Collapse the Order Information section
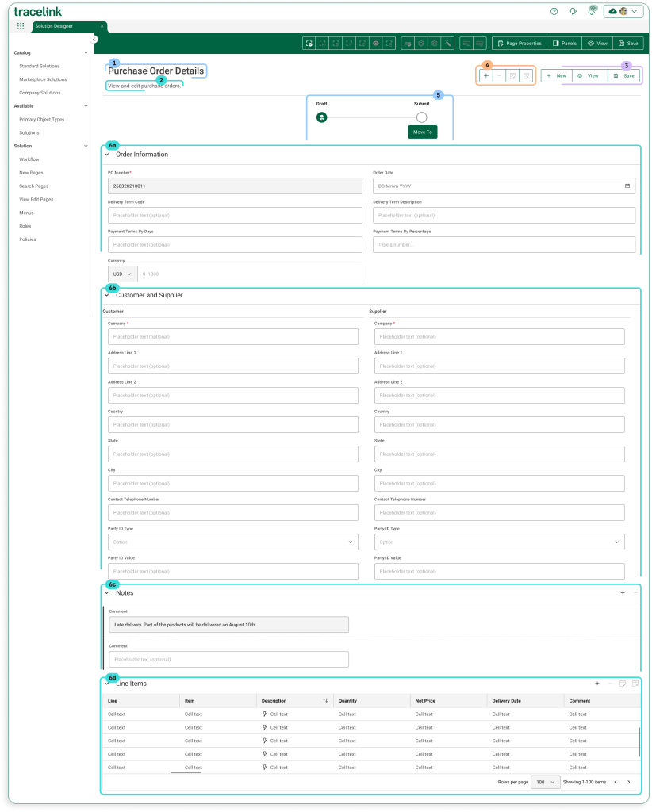 tap(106, 155)
